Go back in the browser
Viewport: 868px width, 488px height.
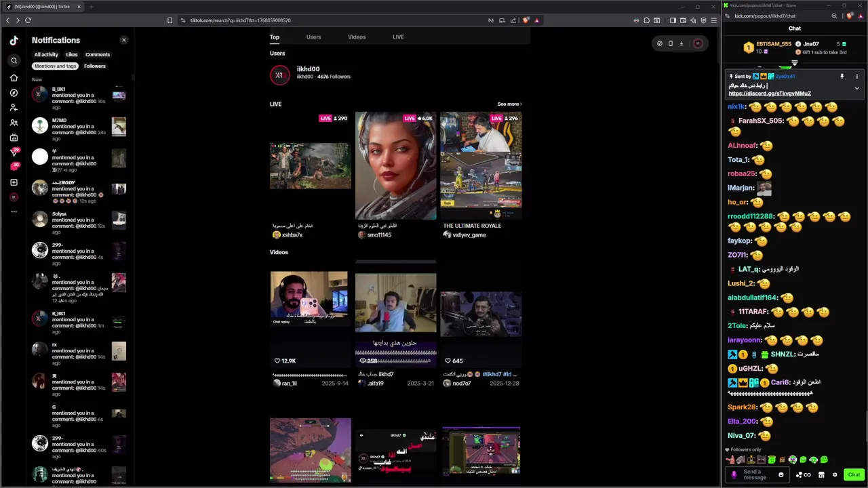8,20
